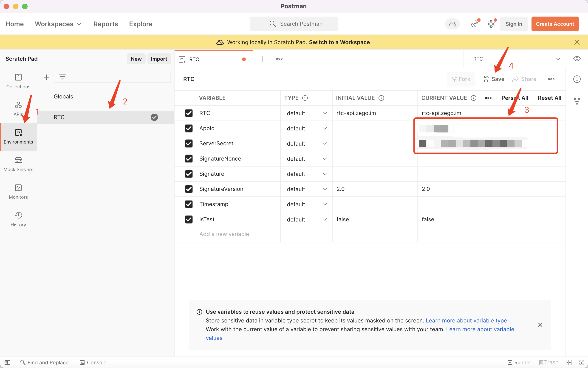
Task: Show TYPE column info tooltip icon
Action: [x=305, y=98]
